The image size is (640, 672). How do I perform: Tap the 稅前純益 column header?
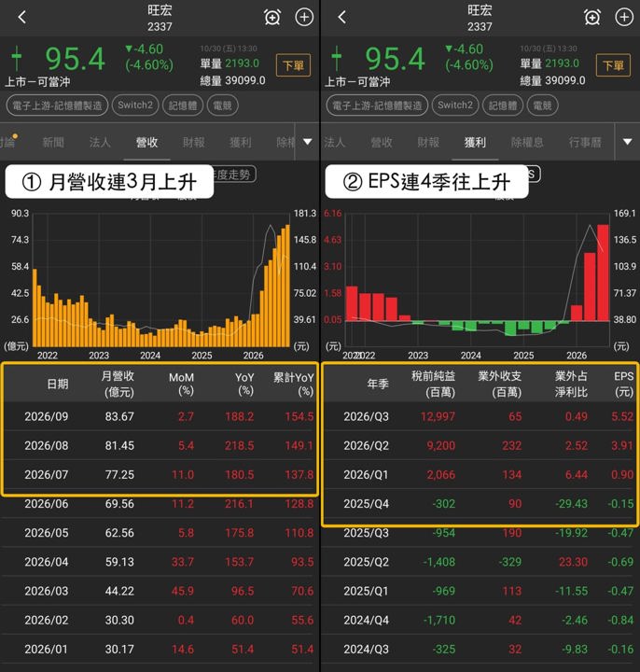434,384
